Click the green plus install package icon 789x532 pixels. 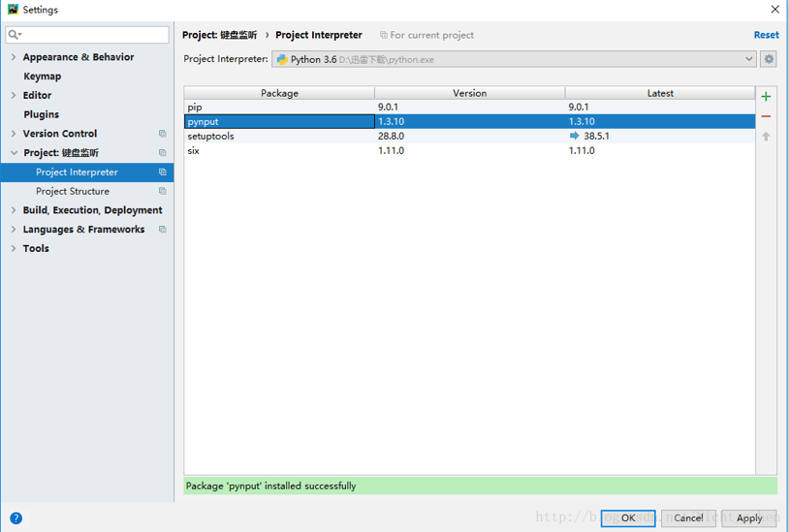(766, 97)
